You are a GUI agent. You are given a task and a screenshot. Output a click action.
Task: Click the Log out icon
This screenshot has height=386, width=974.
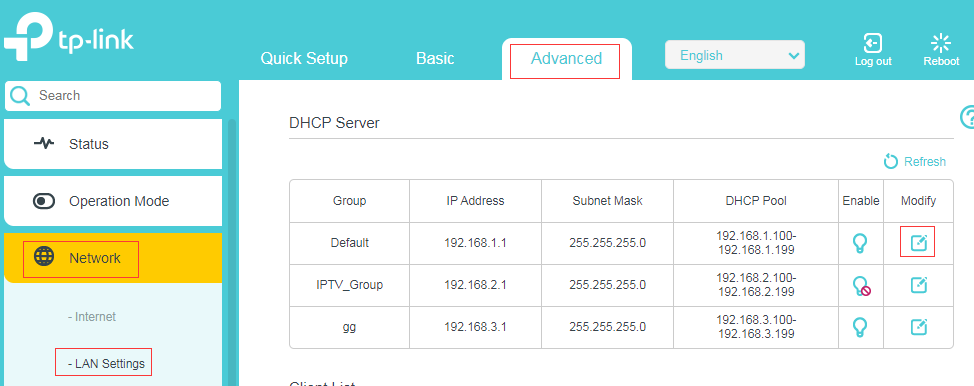point(873,43)
